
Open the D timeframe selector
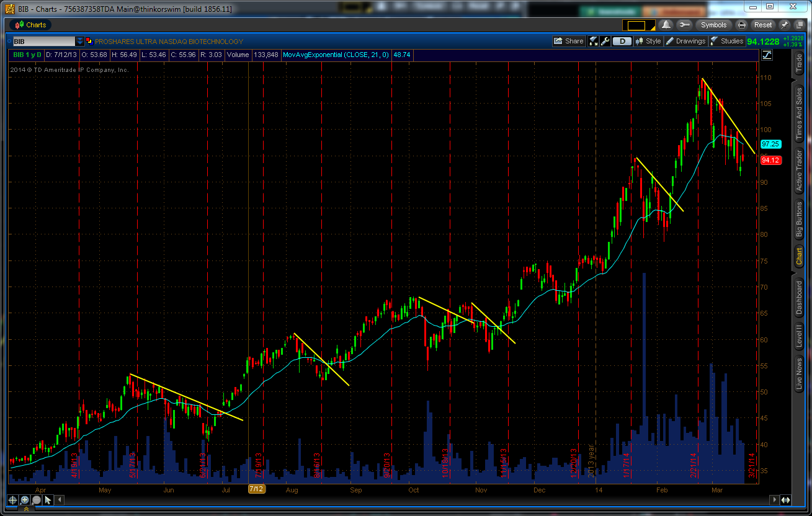[x=622, y=42]
